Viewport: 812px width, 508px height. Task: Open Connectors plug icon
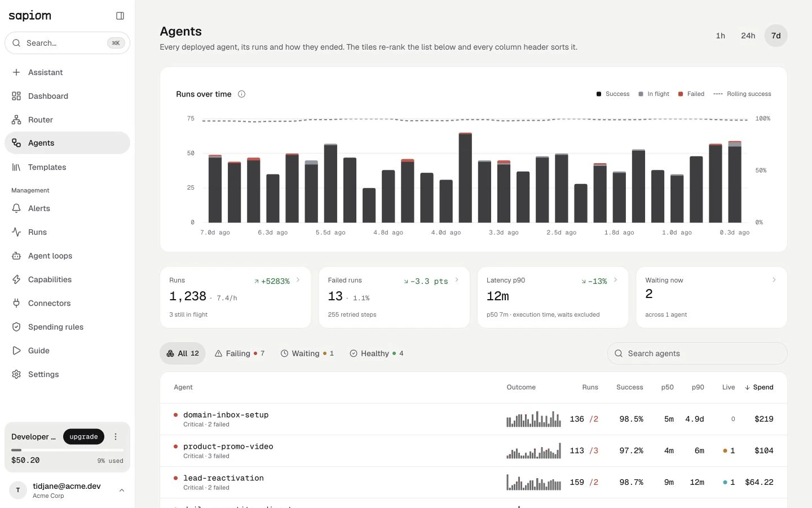(x=16, y=303)
